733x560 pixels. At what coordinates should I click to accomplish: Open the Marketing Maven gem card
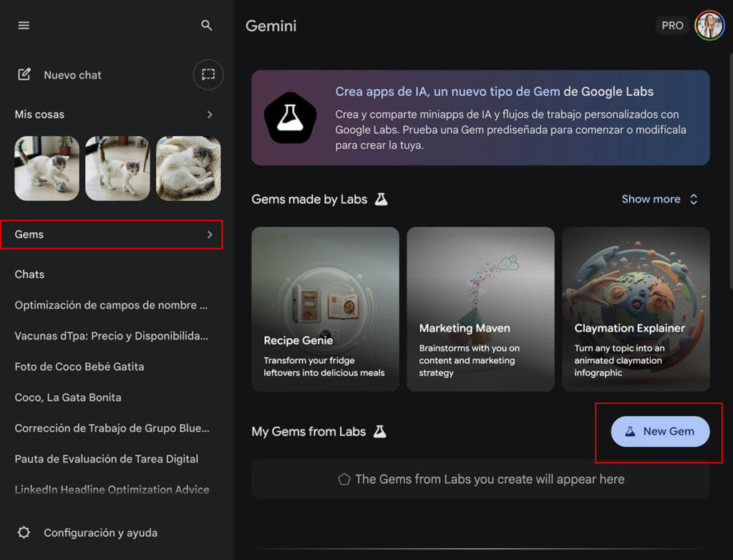pos(480,309)
